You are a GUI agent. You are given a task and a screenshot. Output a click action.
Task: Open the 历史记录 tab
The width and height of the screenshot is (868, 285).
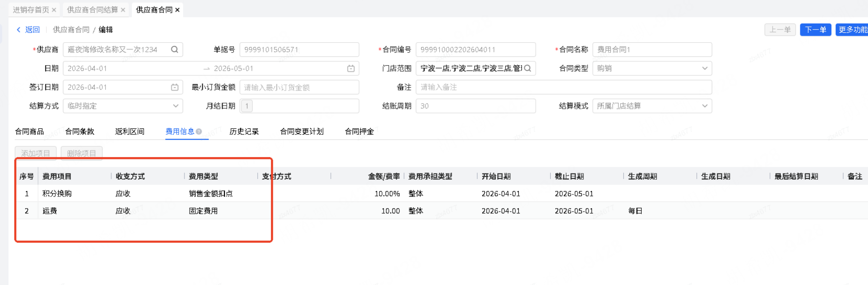click(244, 132)
